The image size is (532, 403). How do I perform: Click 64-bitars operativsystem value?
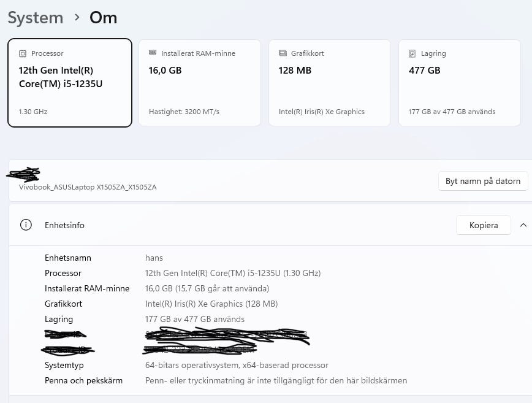point(237,365)
